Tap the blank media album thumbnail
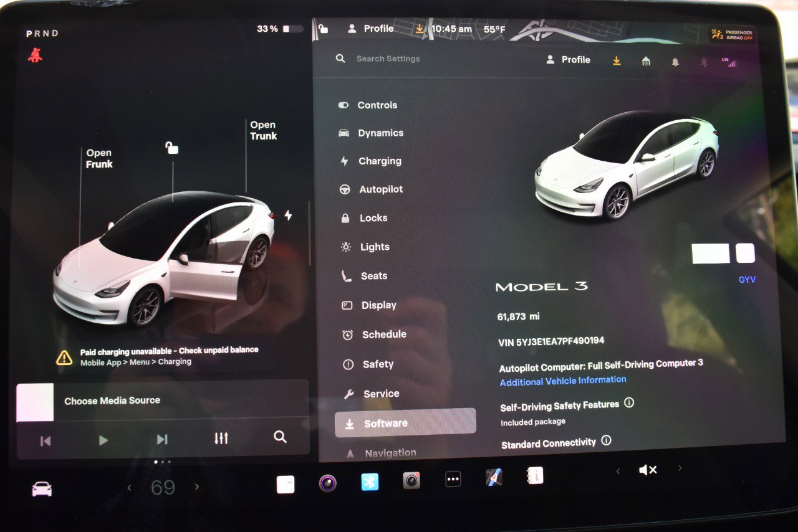 tap(35, 402)
